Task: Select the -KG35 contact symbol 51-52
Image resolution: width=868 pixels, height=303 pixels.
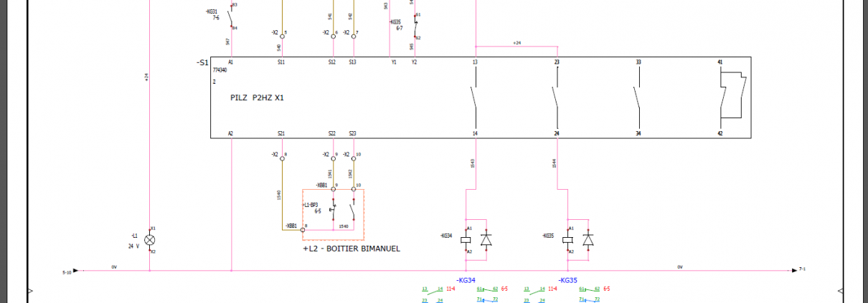Action: coord(416,26)
